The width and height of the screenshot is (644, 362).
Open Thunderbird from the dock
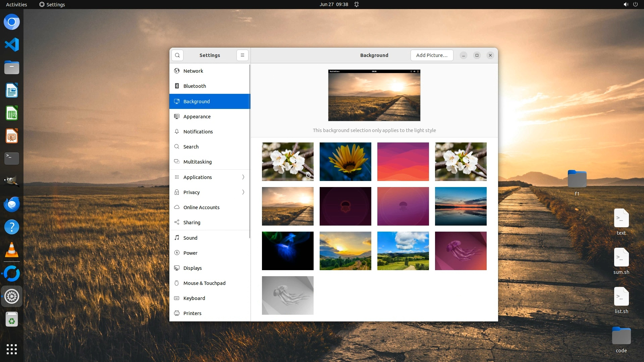12,204
